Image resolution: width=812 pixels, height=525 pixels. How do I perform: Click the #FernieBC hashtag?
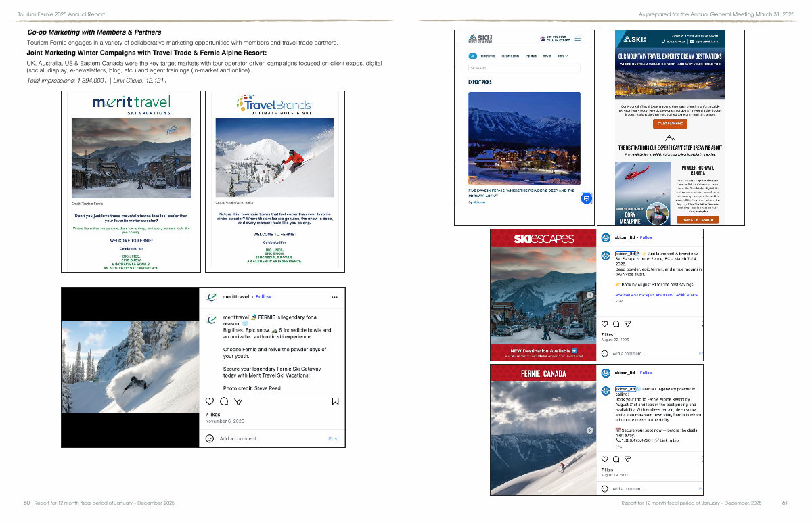667,295
